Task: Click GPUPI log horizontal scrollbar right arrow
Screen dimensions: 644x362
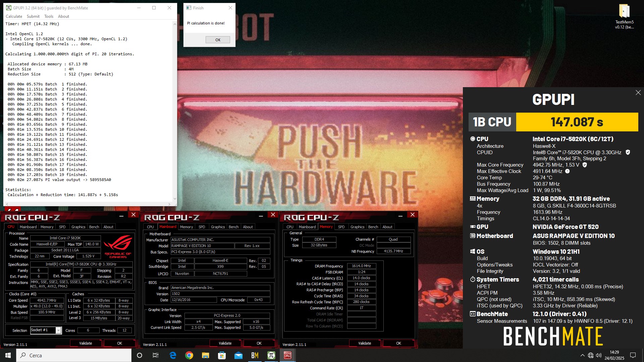Action: [169, 204]
